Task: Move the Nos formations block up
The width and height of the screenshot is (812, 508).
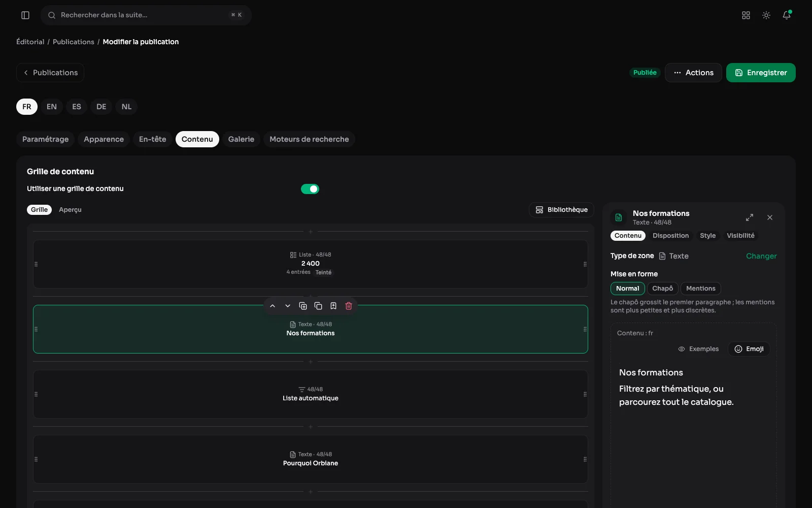Action: point(273,306)
